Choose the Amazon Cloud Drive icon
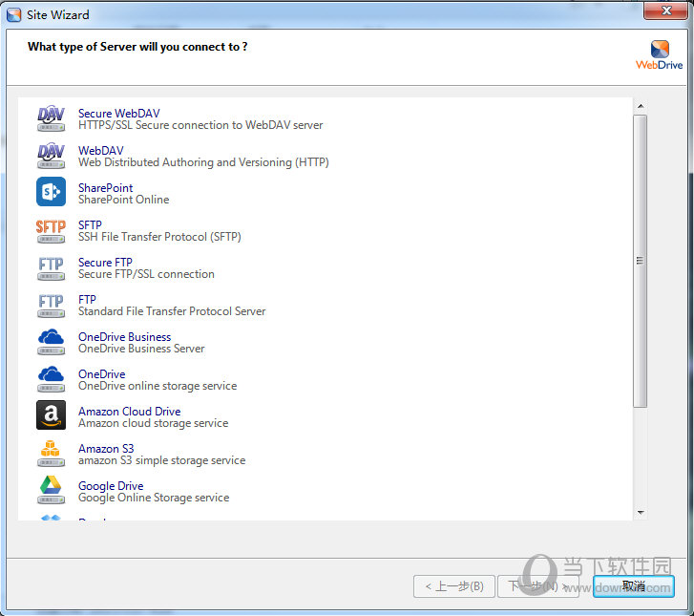The width and height of the screenshot is (694, 616). 51,416
